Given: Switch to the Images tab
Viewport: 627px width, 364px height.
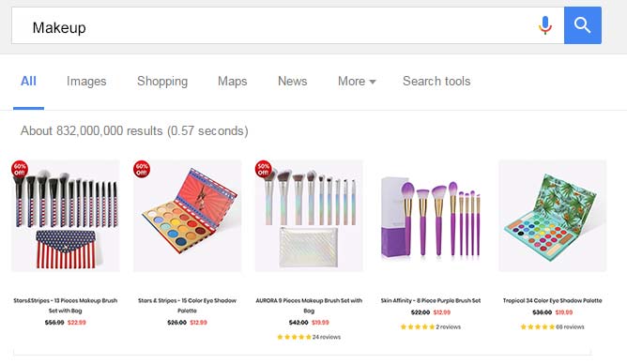Looking at the screenshot, I should click(86, 81).
